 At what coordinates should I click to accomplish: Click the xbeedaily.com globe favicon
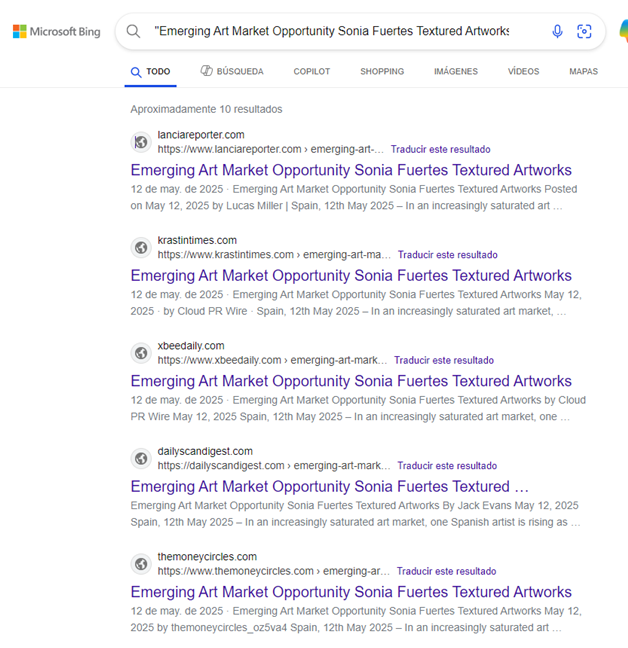coord(141,353)
